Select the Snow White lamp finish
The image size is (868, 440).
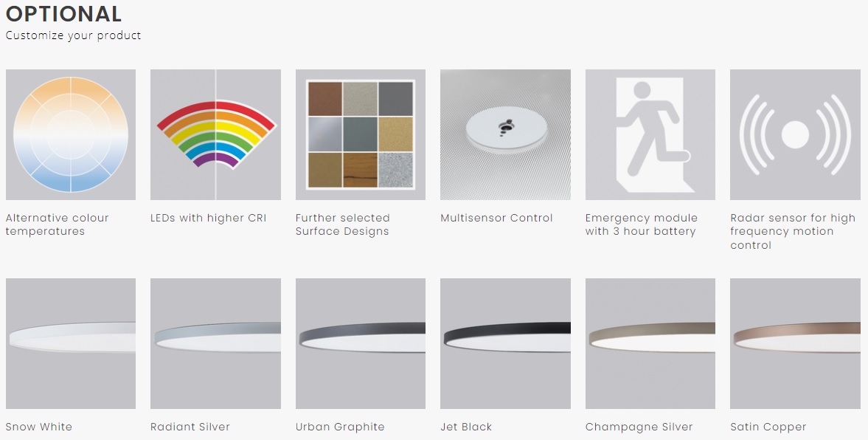[70, 343]
